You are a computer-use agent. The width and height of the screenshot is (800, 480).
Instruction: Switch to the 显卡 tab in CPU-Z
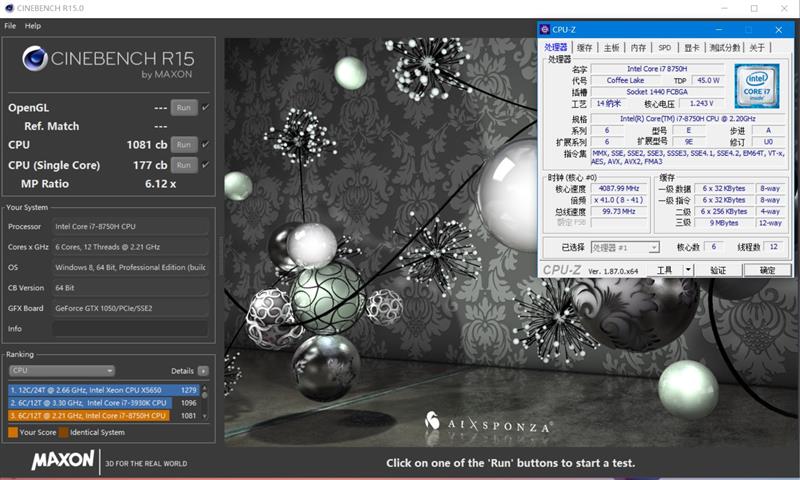(692, 47)
